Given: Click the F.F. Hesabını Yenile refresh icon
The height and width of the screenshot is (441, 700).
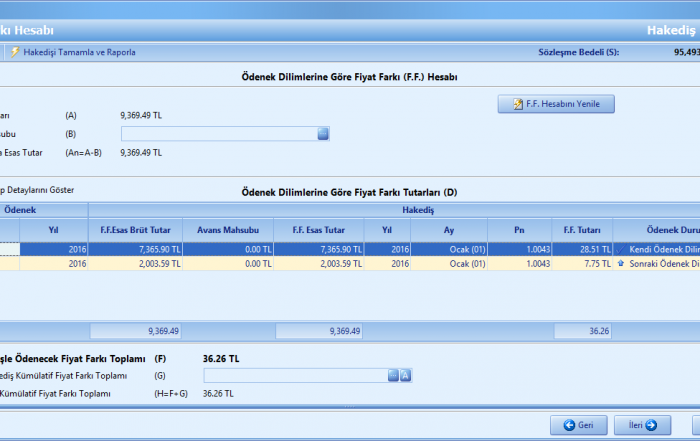Looking at the screenshot, I should (x=517, y=104).
